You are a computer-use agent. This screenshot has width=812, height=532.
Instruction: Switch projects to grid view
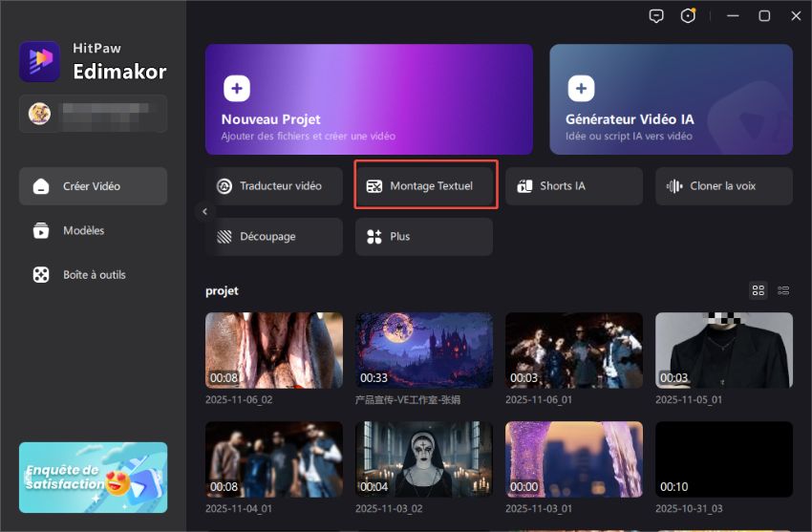(759, 290)
